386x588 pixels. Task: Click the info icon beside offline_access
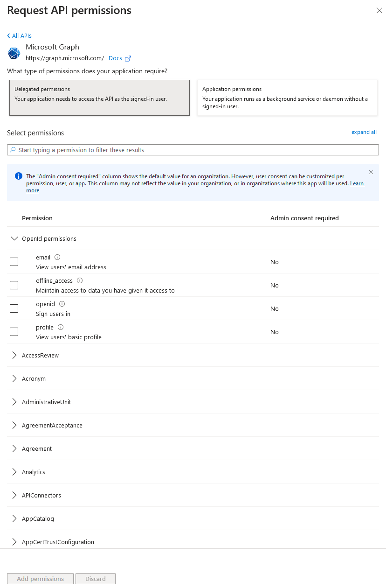click(80, 280)
